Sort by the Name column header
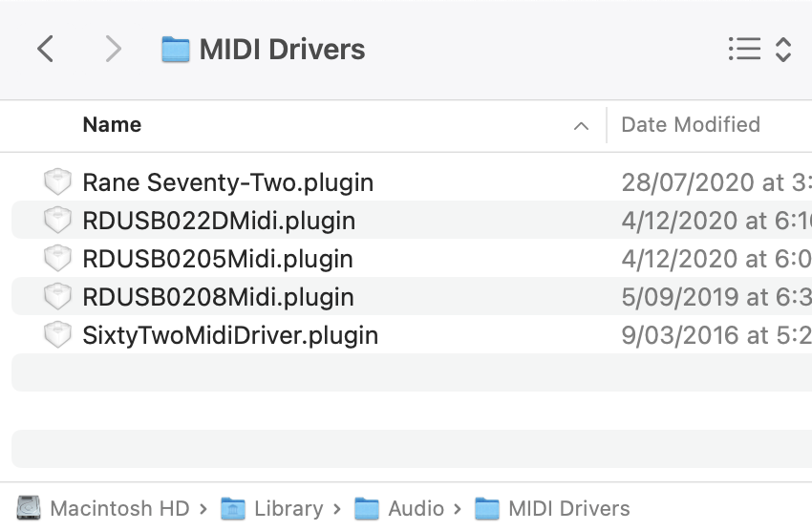 (x=112, y=125)
